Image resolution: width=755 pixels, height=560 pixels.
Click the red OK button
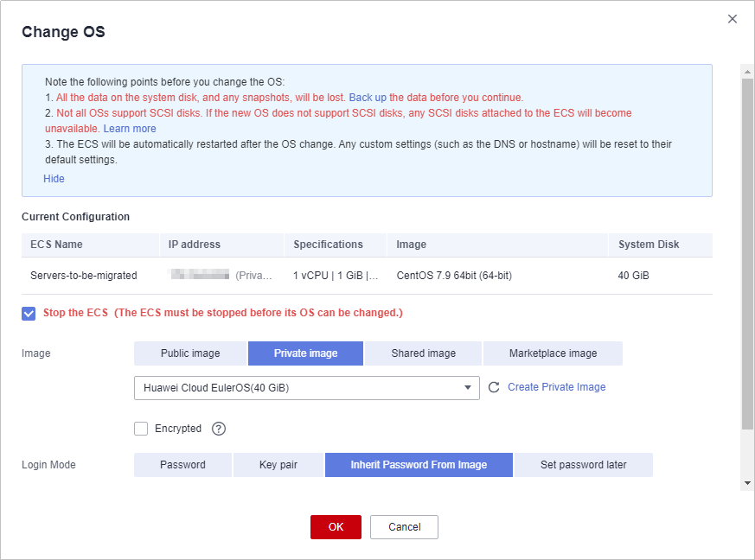[336, 527]
